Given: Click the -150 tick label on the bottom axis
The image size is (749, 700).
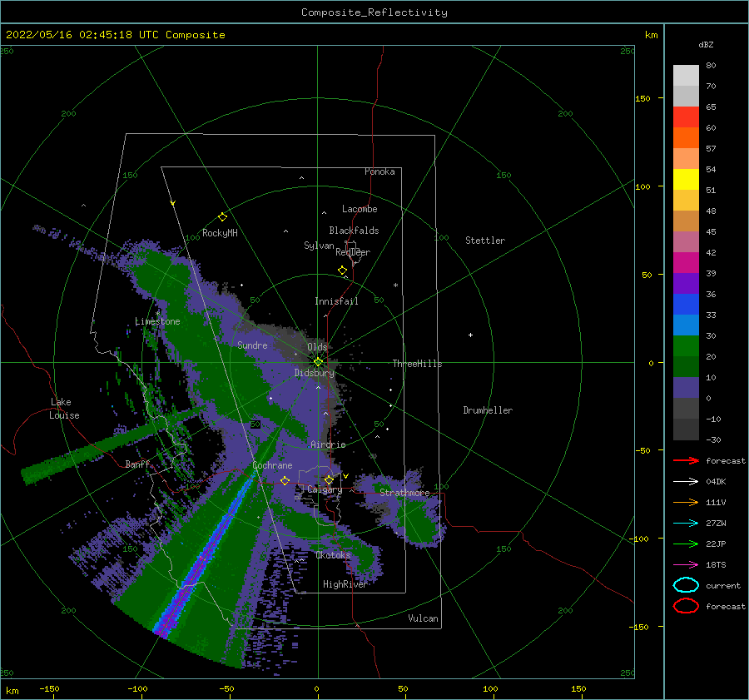Looking at the screenshot, I should pos(49,688).
